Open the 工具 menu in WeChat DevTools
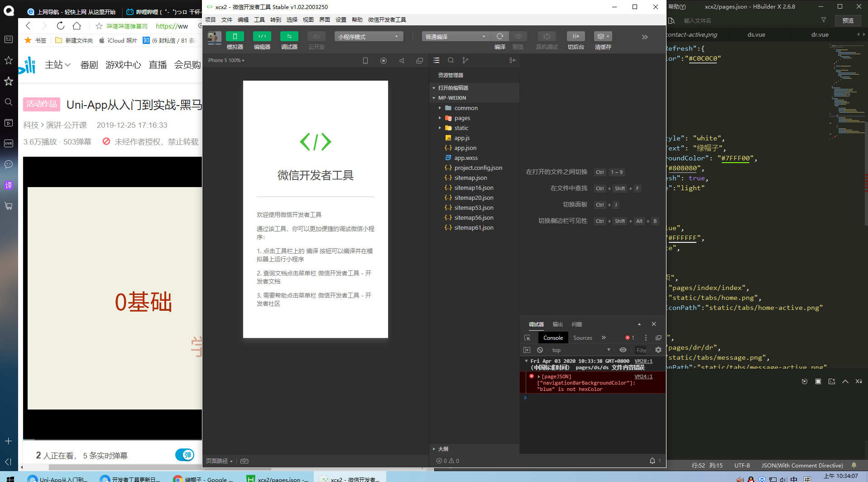Image resolution: width=868 pixels, height=482 pixels. [x=259, y=19]
